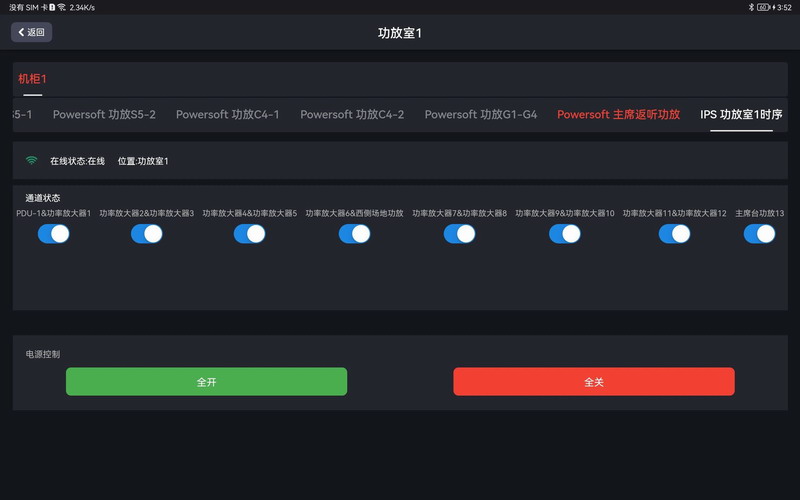Viewport: 800px width, 500px height.
Task: Toggle PDU-1&功率放大器1 channel switch
Action: click(x=54, y=234)
